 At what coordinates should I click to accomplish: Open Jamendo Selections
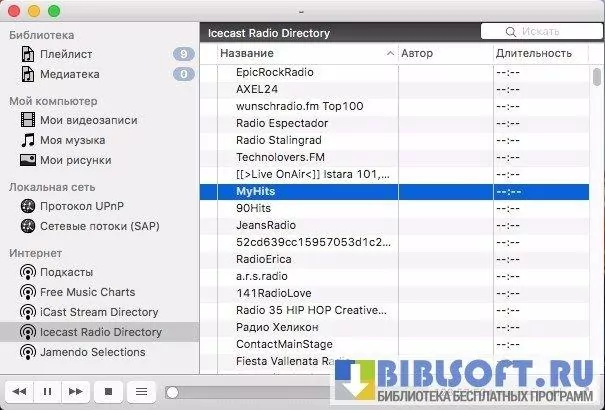point(92,352)
